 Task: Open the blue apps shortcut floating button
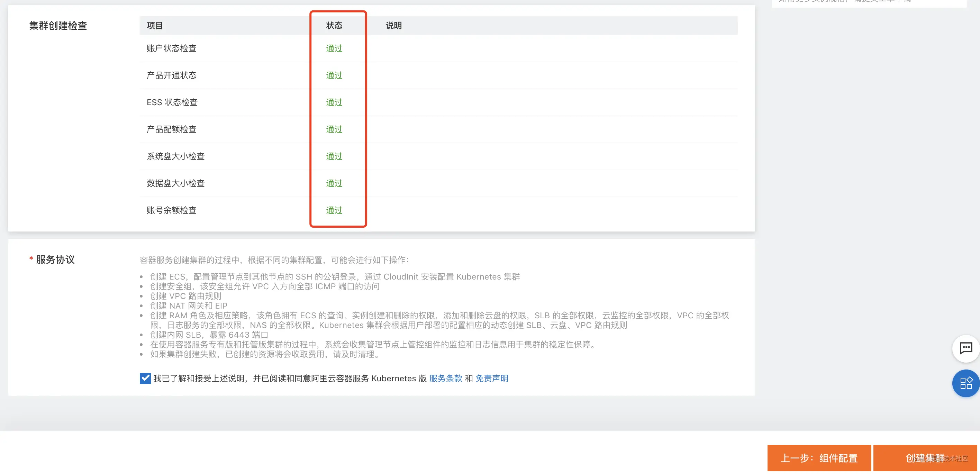pos(965,383)
